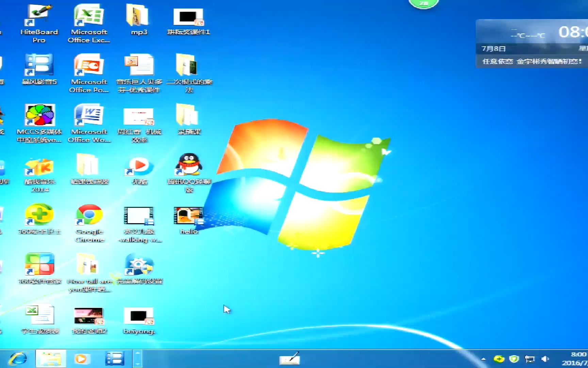The image size is (588, 368).
Task: Launch the 优酷 video shortcut
Action: pyautogui.click(x=139, y=170)
